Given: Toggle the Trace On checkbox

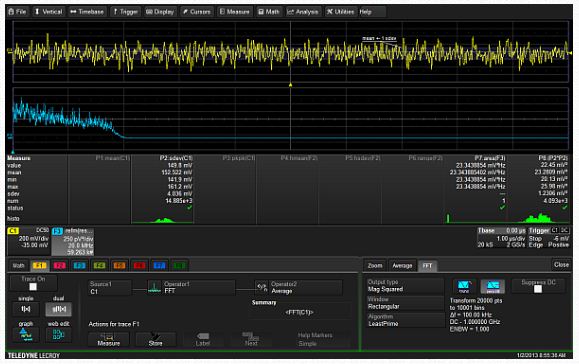Looking at the screenshot, I should click(x=33, y=287).
